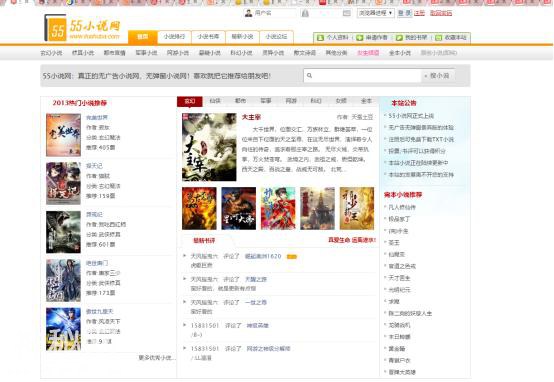Image resolution: width=554 pixels, height=382 pixels.
Task: Click the large 大主宰 cover image
Action: [209, 147]
